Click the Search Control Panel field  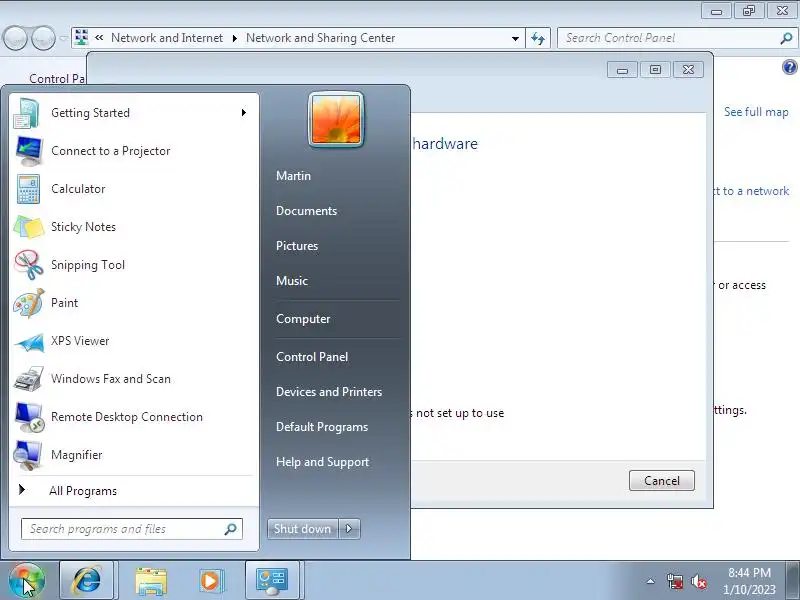coord(677,38)
